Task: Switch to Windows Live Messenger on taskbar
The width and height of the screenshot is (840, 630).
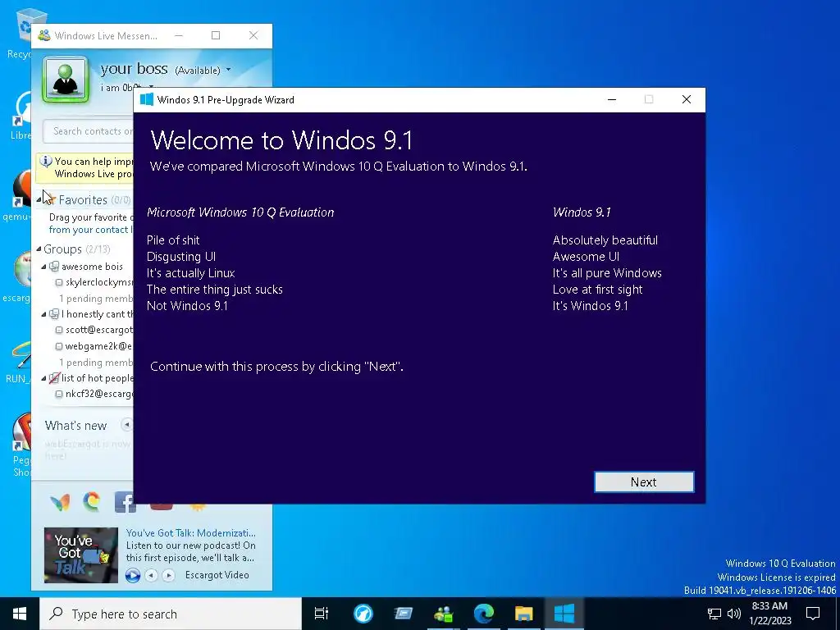Action: [x=444, y=614]
